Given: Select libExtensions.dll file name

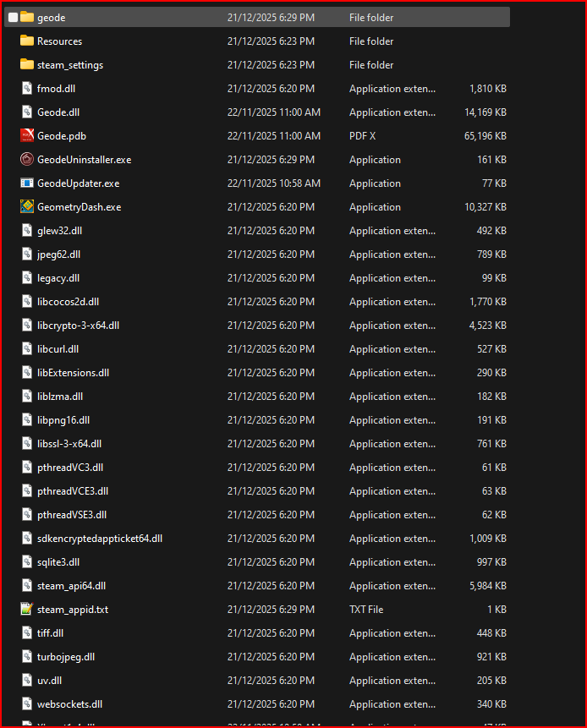Looking at the screenshot, I should point(73,373).
